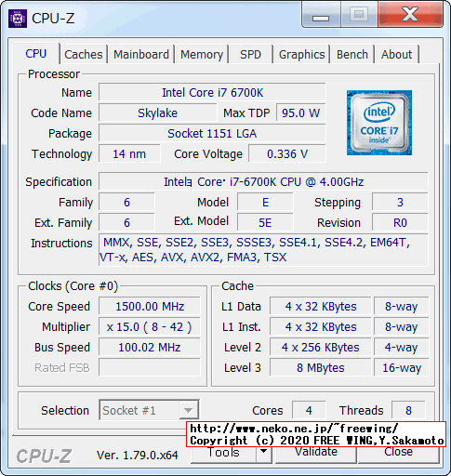
Task: Click the L1 Data 4 x 32 KBytes value
Action: click(x=321, y=306)
